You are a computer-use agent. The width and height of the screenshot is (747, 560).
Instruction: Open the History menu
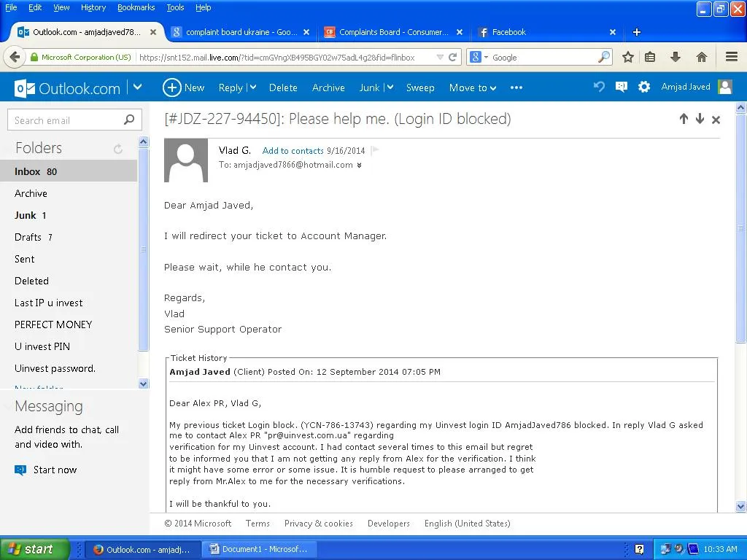(93, 7)
